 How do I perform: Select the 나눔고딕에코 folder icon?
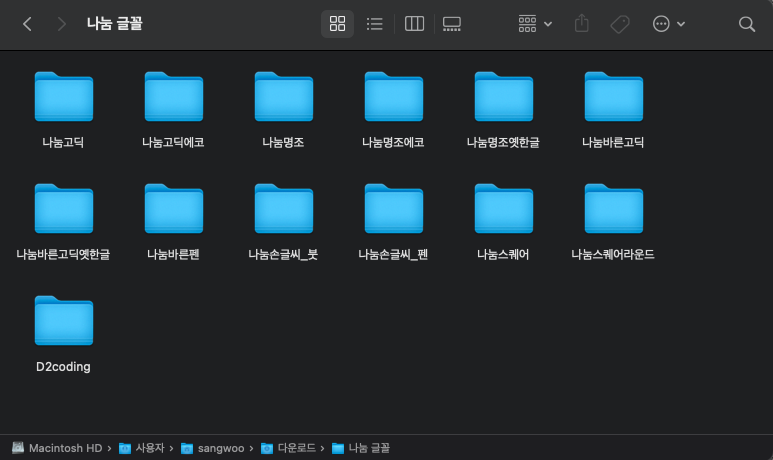[174, 96]
